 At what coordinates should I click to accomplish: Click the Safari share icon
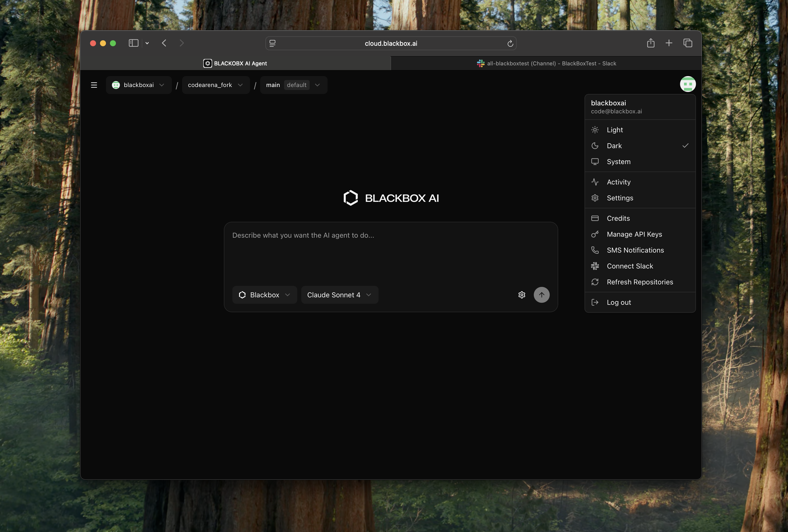click(x=650, y=43)
